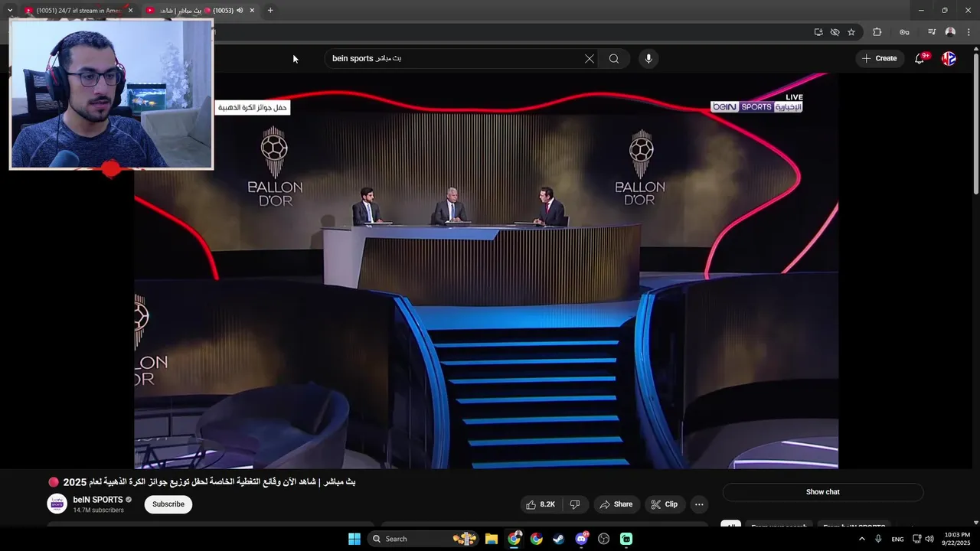The image size is (980, 551).
Task: Open the Chrome profile avatar
Action: 950,32
